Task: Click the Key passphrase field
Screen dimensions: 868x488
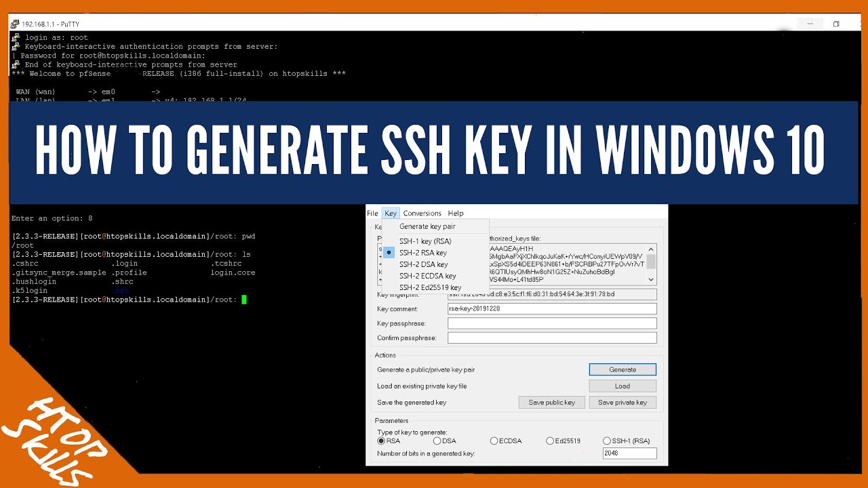Action: [552, 323]
